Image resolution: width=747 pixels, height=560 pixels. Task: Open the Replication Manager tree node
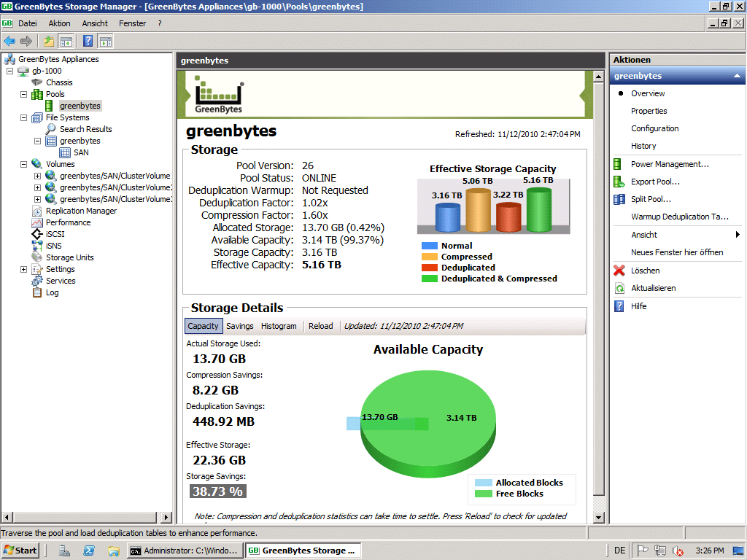click(80, 211)
